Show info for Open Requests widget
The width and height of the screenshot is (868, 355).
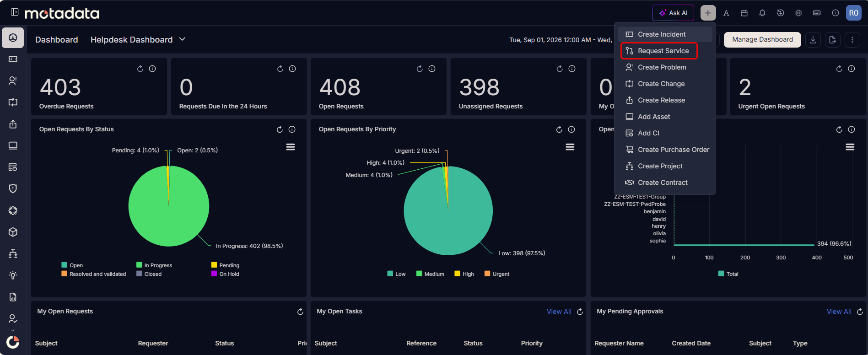(x=432, y=69)
